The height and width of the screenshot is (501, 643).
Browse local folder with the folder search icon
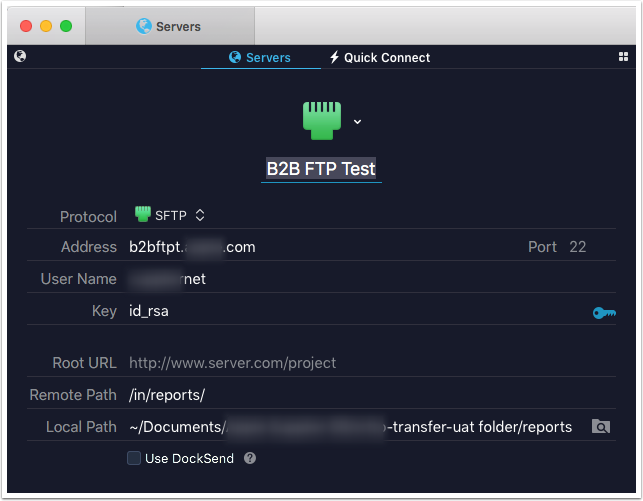(x=601, y=426)
